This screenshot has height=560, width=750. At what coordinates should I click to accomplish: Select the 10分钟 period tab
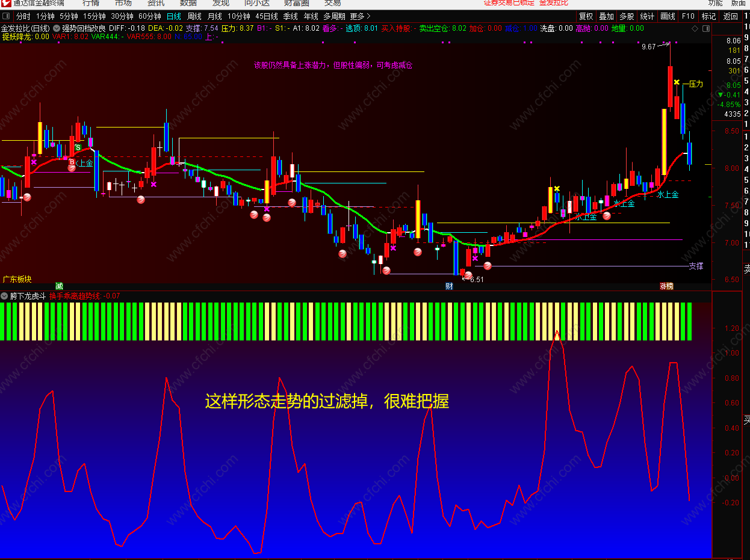[238, 16]
